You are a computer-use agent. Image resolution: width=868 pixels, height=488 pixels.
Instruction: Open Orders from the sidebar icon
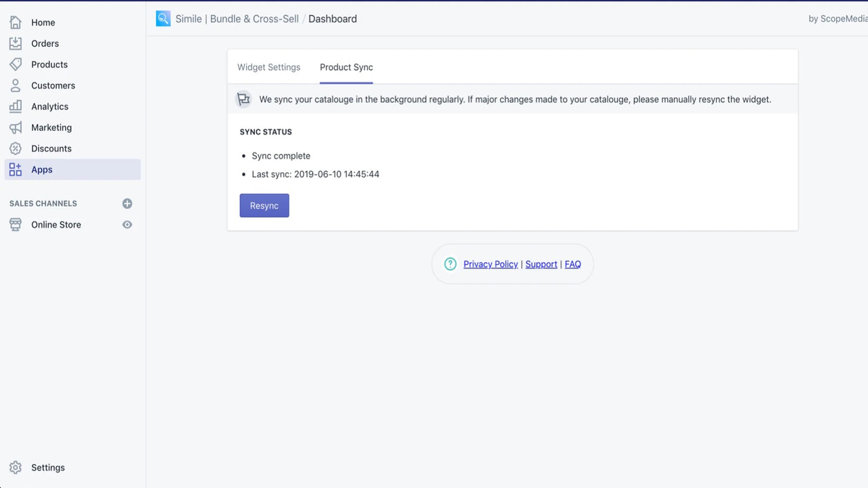[x=15, y=43]
